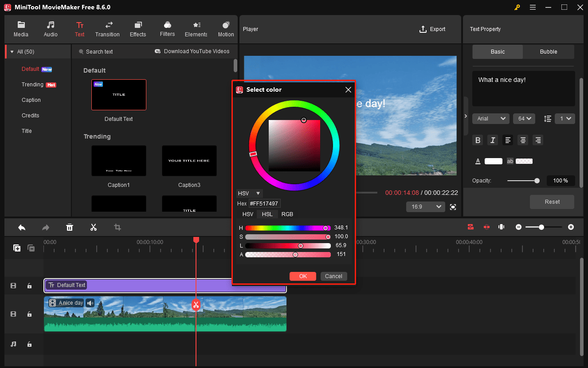This screenshot has height=368, width=588.
Task: Open the Transition panel
Action: click(x=107, y=29)
